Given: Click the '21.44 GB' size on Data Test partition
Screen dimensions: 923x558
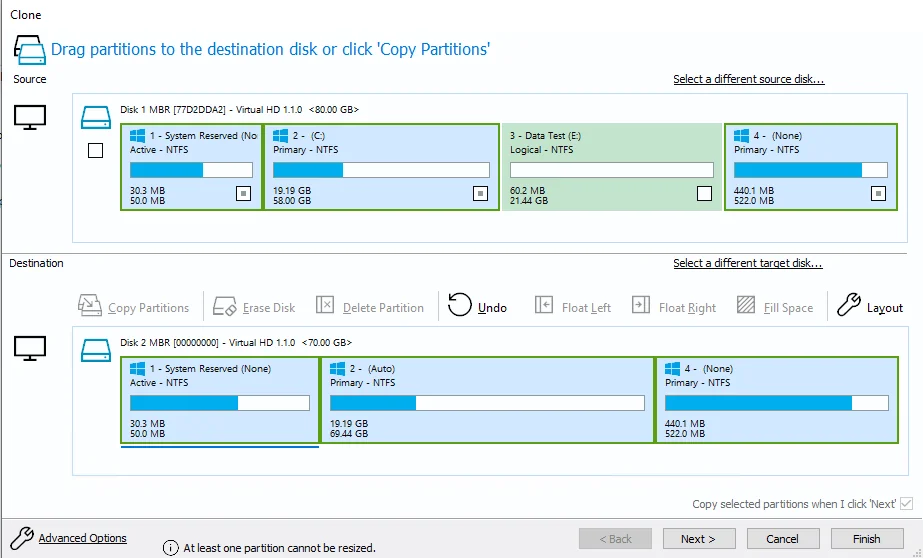Looking at the screenshot, I should [529, 201].
